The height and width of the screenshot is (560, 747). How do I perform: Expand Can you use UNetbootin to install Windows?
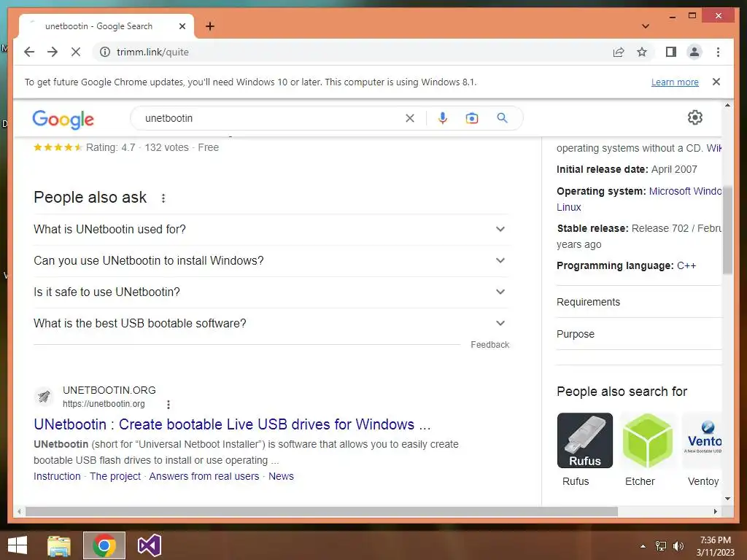pos(271,261)
